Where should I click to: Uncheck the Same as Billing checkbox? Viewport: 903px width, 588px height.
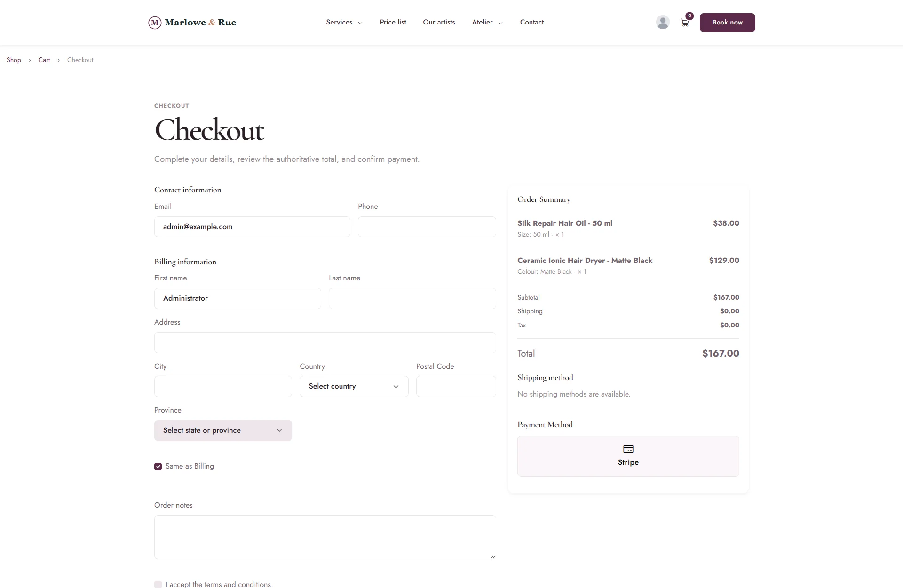tap(158, 467)
